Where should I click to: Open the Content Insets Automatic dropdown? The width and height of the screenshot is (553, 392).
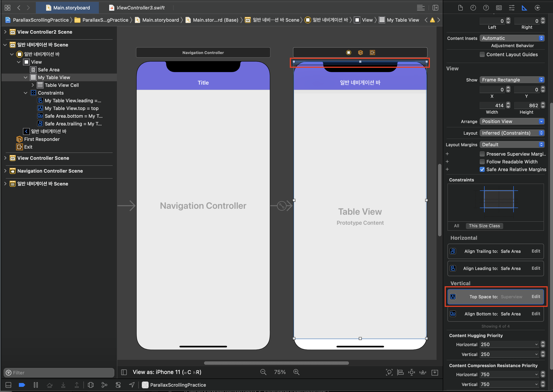(x=512, y=38)
